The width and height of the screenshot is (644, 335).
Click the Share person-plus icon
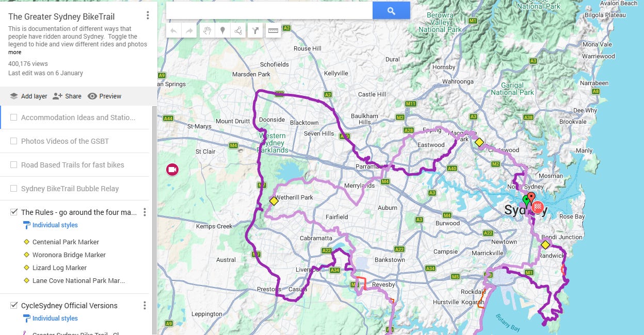[57, 96]
